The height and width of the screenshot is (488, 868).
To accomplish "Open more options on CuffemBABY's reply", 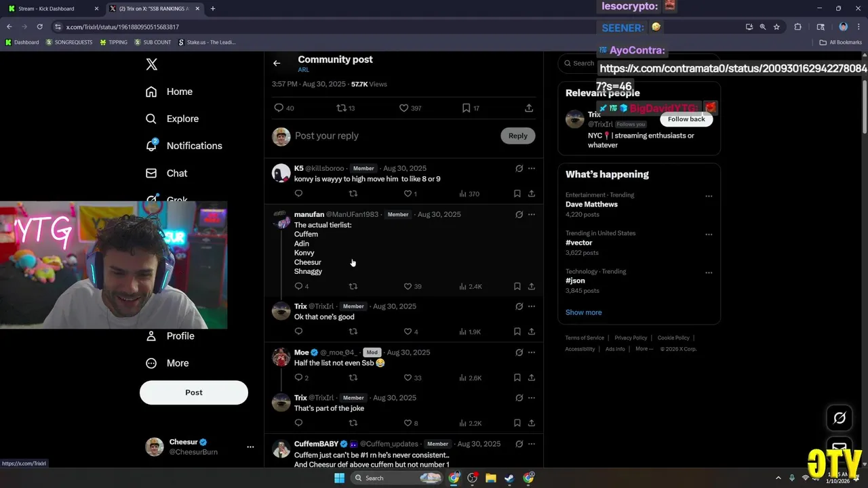I will coord(532,444).
